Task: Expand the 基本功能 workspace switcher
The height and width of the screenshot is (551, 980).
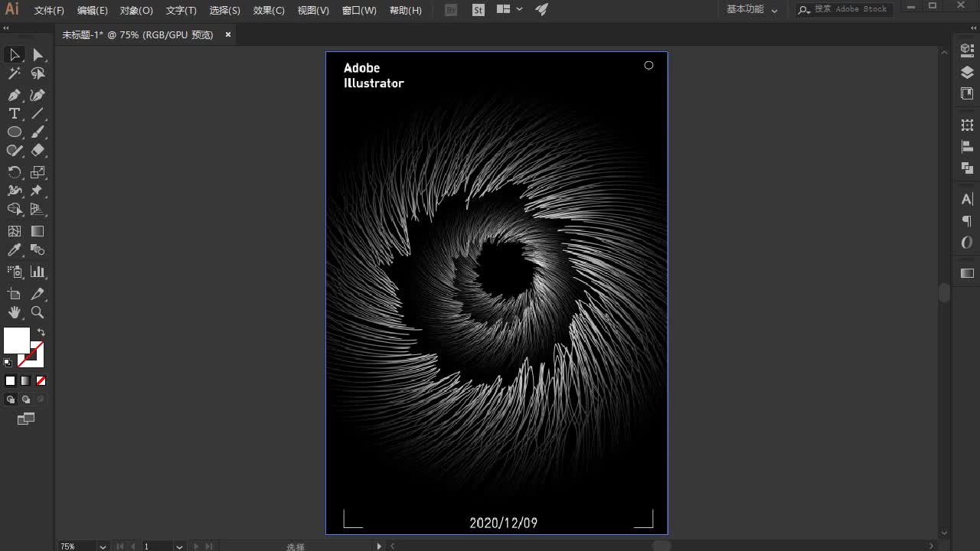Action: click(751, 10)
